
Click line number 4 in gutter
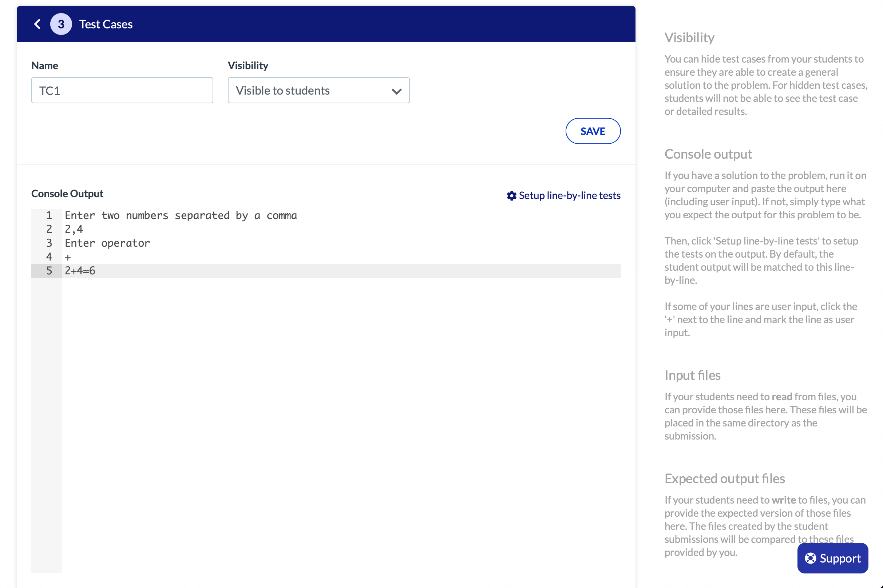[x=49, y=257]
